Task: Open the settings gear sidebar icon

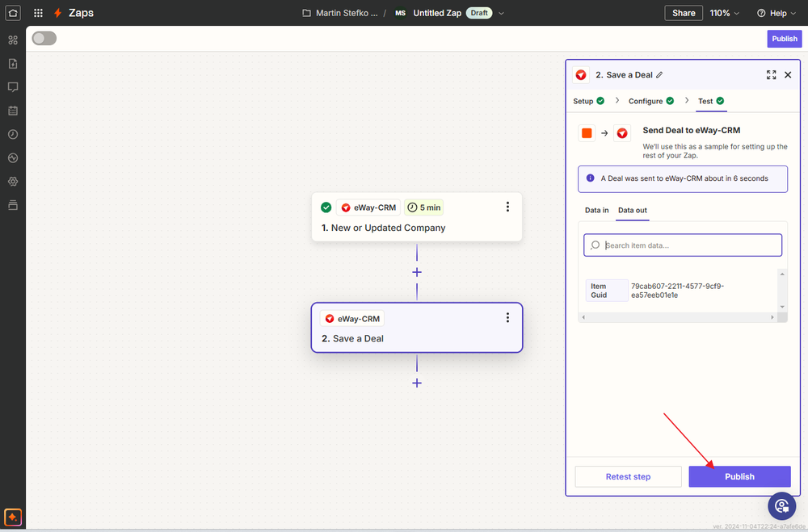Action: click(13, 182)
